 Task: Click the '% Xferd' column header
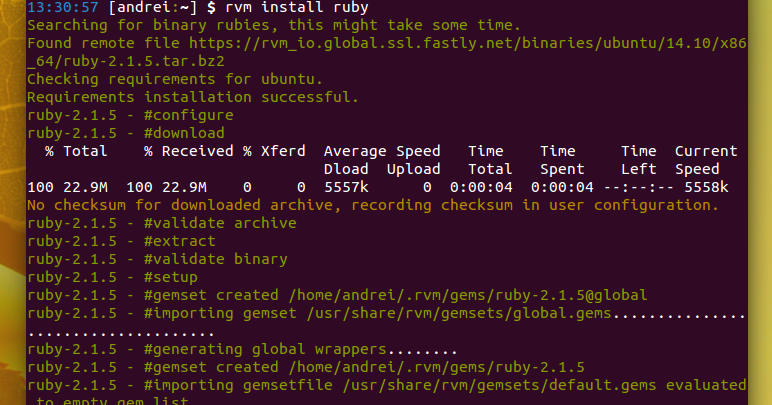pos(274,151)
